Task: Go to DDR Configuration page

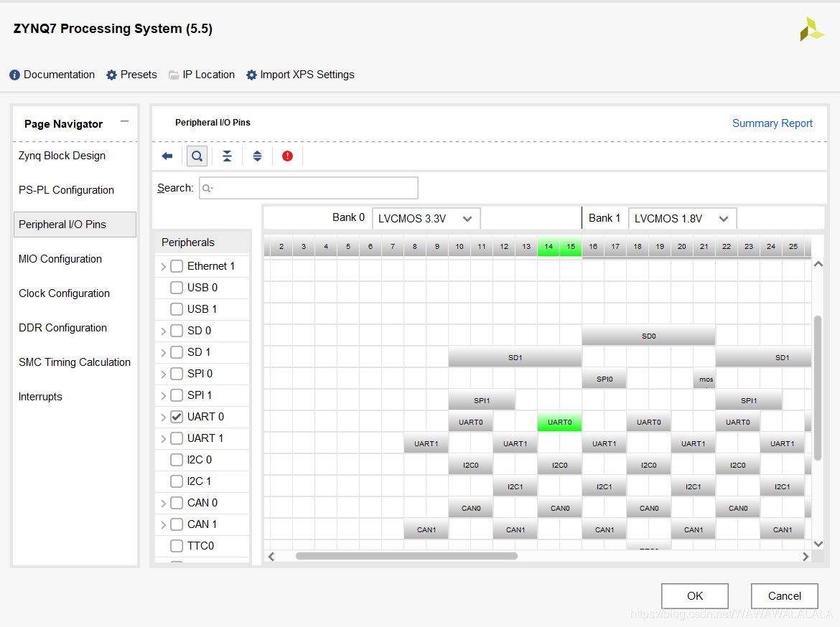Action: point(62,328)
